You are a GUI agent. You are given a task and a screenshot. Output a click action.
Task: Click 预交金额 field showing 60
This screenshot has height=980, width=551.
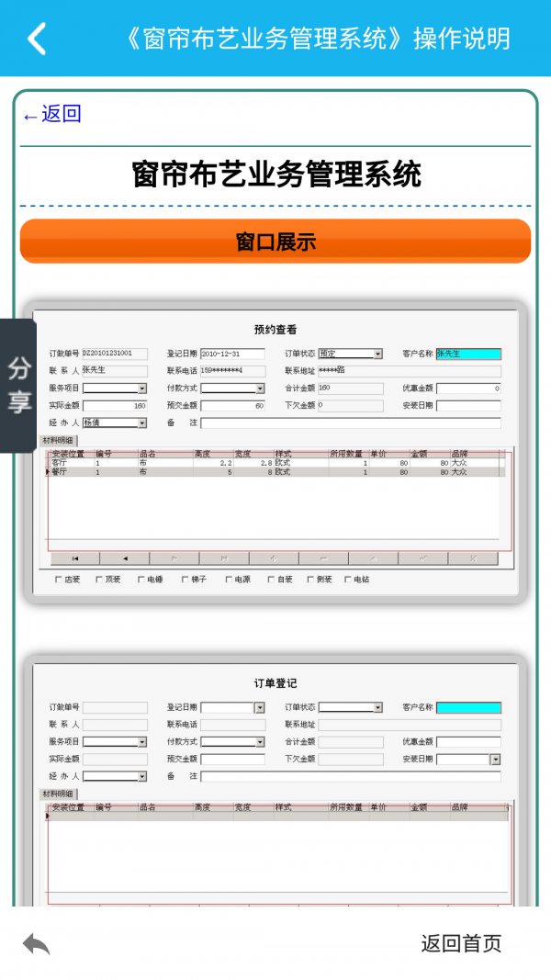coord(232,406)
